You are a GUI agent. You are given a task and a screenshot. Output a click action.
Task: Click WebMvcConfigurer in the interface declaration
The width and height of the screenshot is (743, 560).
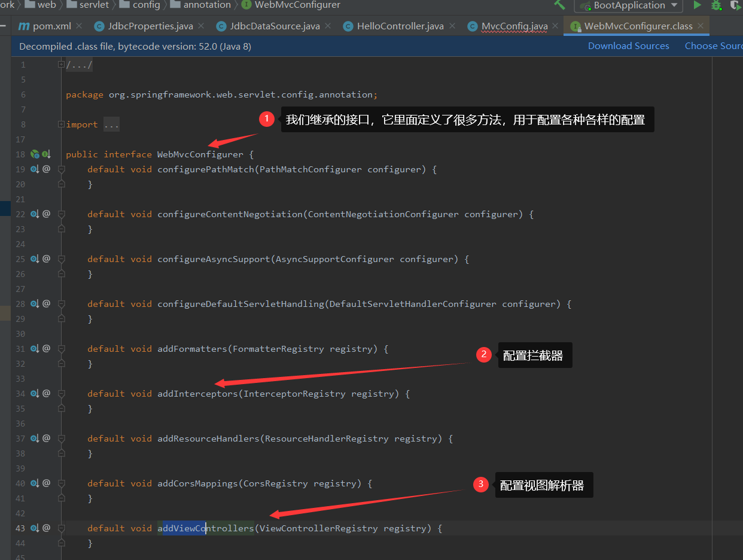[x=200, y=154]
